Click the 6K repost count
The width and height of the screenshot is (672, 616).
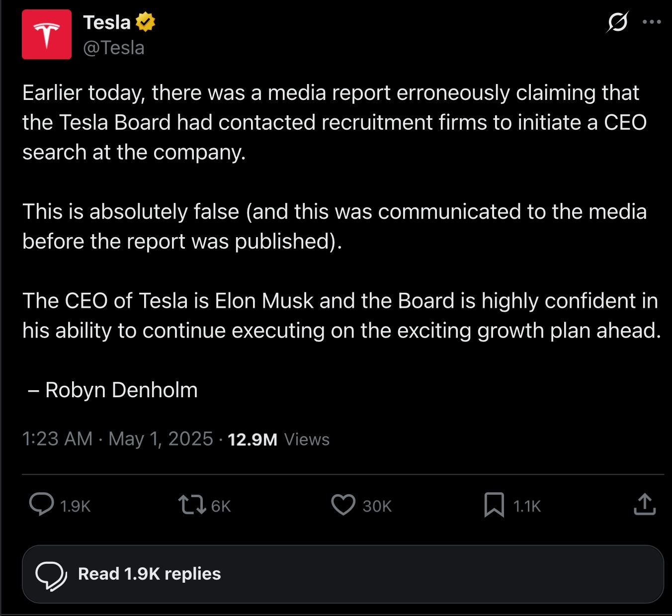[x=221, y=506]
